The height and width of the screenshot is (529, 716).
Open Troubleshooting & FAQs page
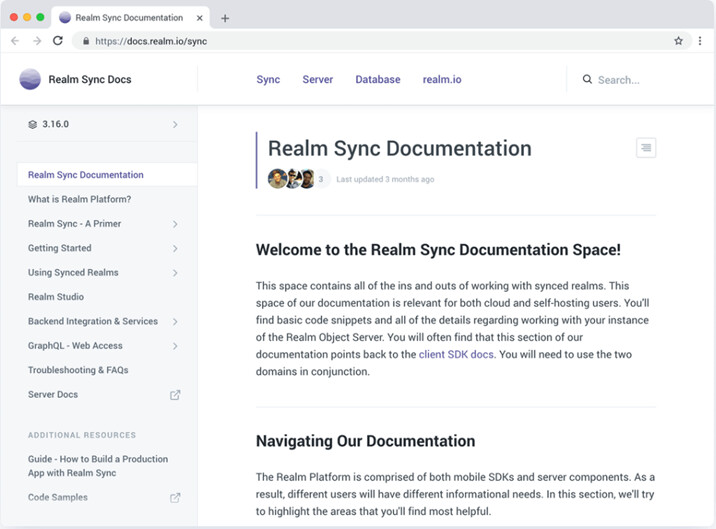coord(78,370)
